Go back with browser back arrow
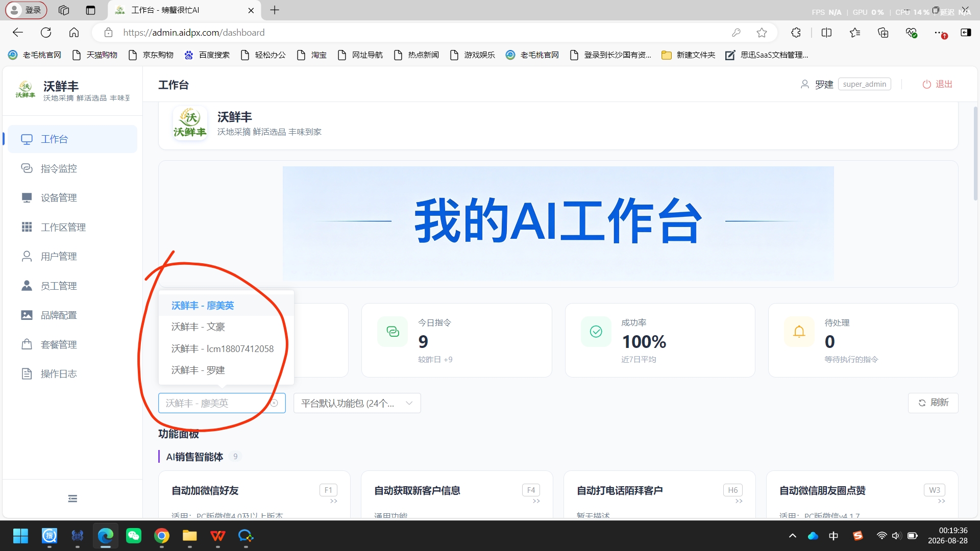Viewport: 980px width, 551px height. tap(18, 33)
